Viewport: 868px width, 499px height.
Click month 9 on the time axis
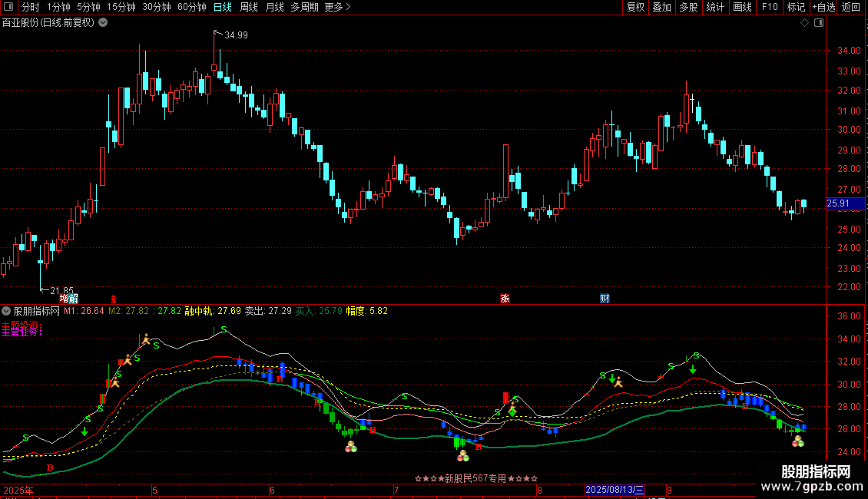(669, 490)
